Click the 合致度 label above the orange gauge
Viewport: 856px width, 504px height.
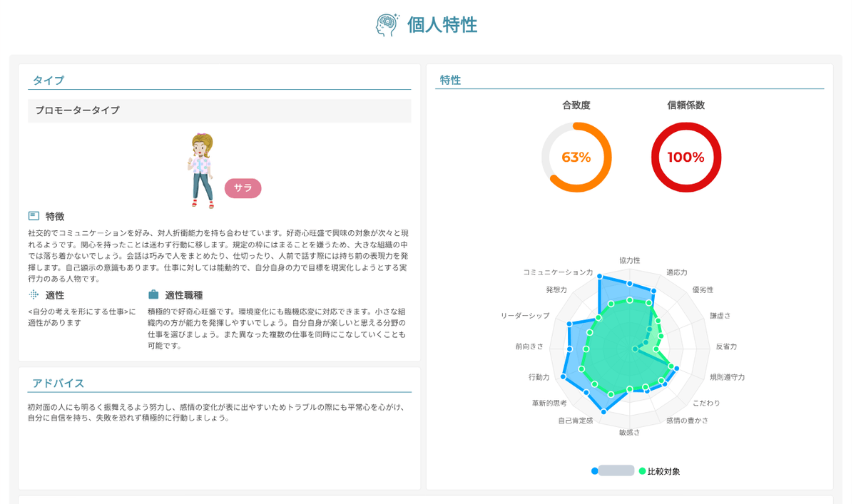pyautogui.click(x=576, y=105)
